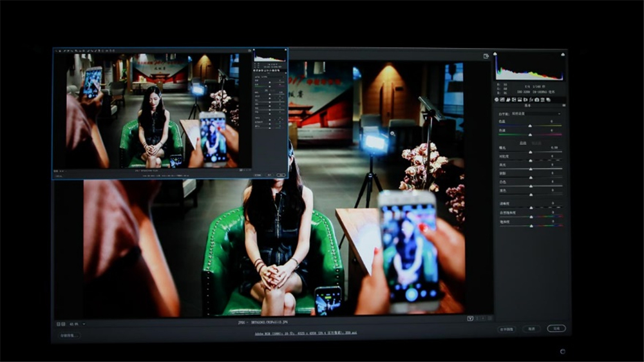Click the Whites (白色) slider handle
This screenshot has height=362, width=644.
point(531,186)
